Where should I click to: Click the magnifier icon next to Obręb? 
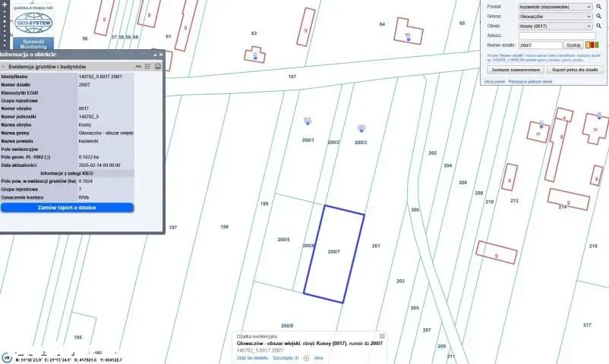(598, 26)
